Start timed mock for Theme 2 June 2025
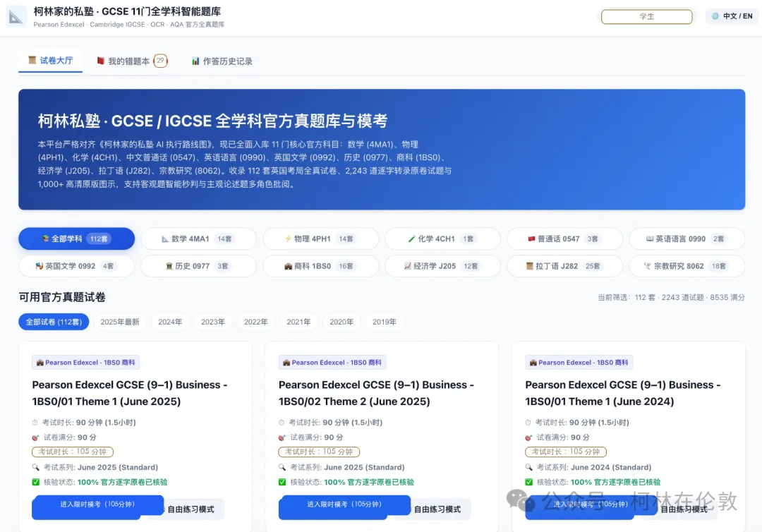 click(x=344, y=507)
